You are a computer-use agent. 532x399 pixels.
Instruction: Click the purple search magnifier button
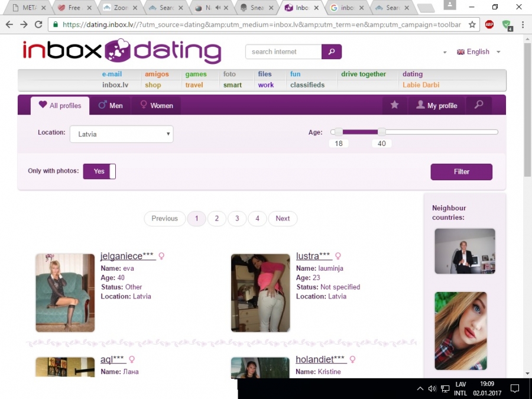coord(332,51)
